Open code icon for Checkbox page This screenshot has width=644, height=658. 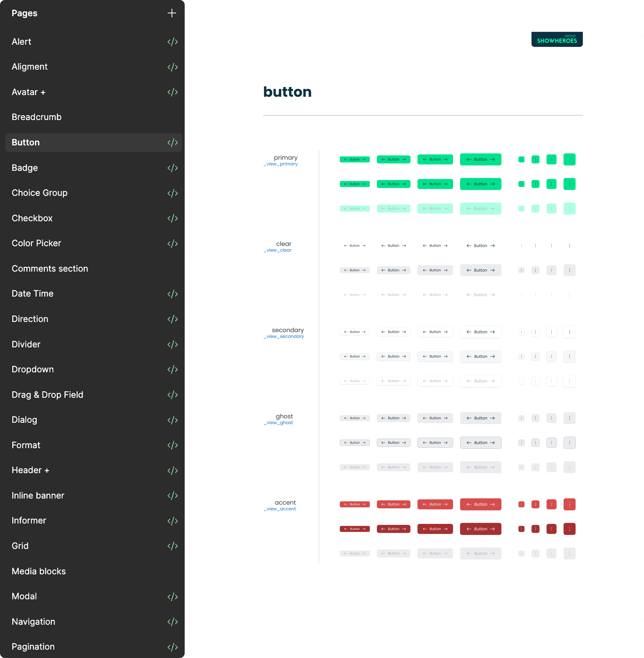[172, 218]
